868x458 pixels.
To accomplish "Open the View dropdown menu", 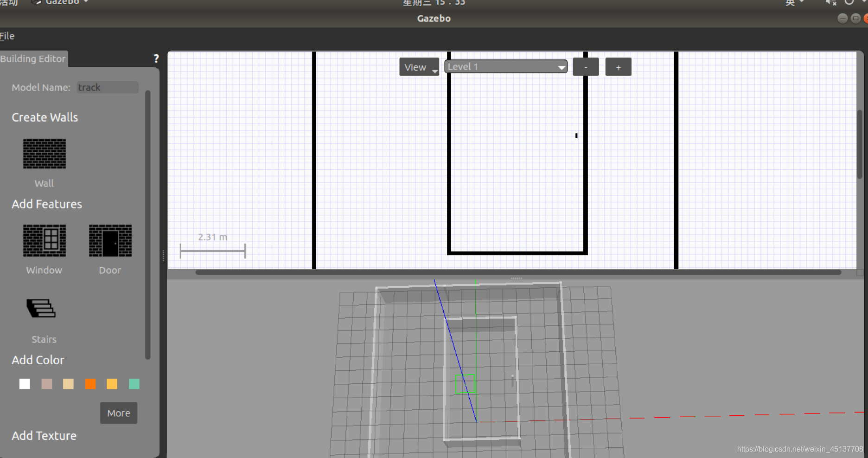I will click(419, 67).
